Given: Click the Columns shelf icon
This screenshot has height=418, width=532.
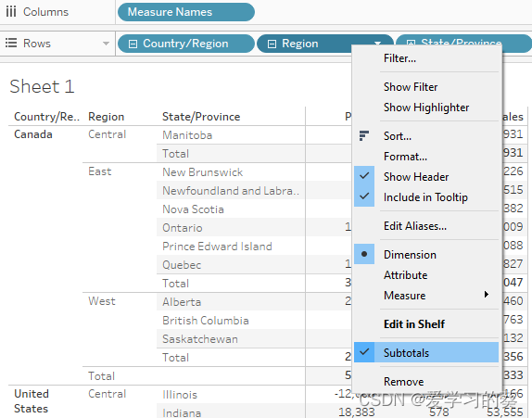Looking at the screenshot, I should [x=11, y=12].
